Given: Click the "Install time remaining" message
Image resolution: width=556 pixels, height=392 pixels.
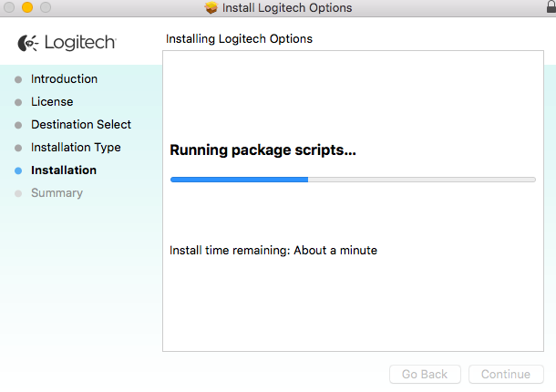Looking at the screenshot, I should [273, 250].
